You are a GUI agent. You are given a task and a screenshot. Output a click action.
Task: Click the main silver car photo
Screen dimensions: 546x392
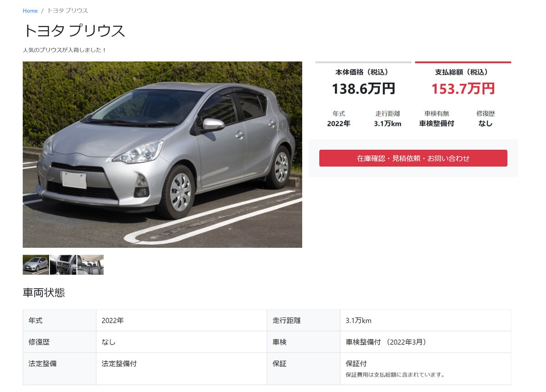162,155
